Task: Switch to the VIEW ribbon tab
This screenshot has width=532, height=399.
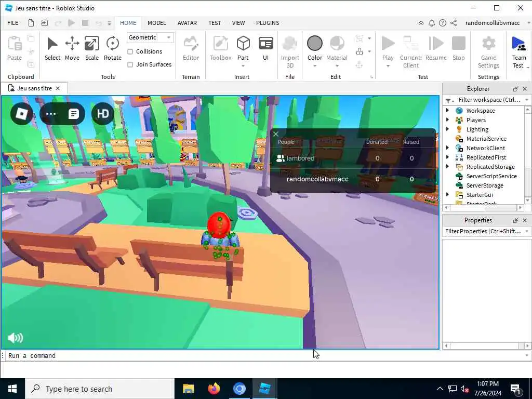Action: [x=238, y=23]
